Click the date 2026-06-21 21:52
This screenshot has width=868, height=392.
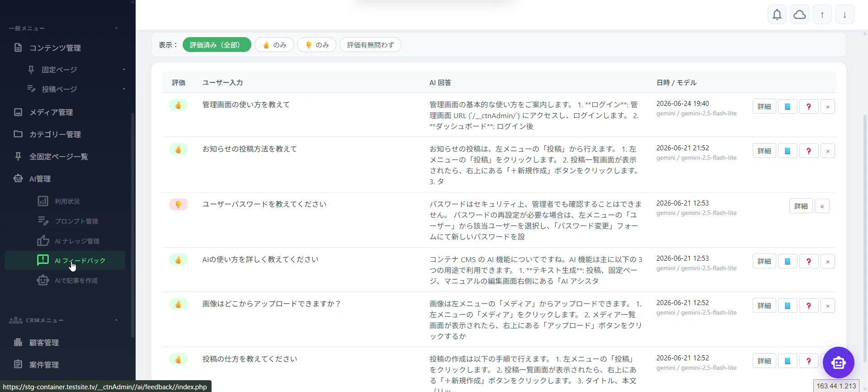pyautogui.click(x=683, y=148)
